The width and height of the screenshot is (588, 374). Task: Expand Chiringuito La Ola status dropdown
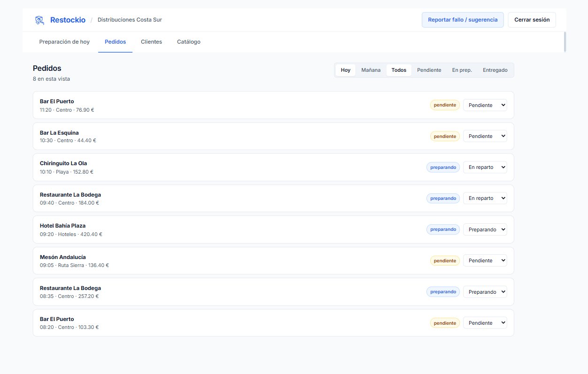(x=485, y=167)
